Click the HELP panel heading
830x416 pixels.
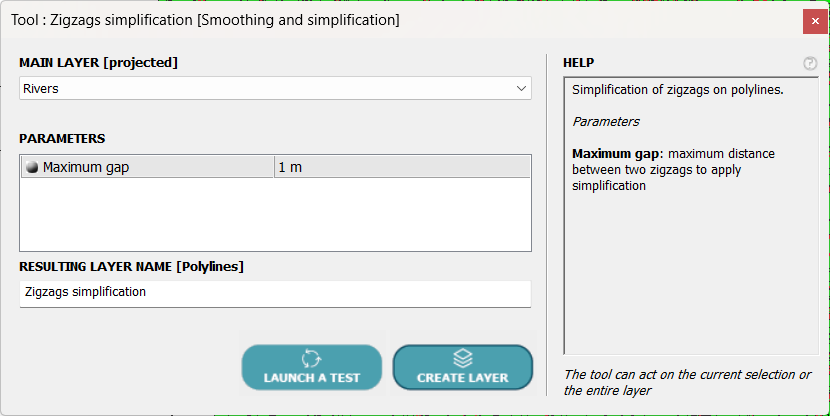(579, 63)
